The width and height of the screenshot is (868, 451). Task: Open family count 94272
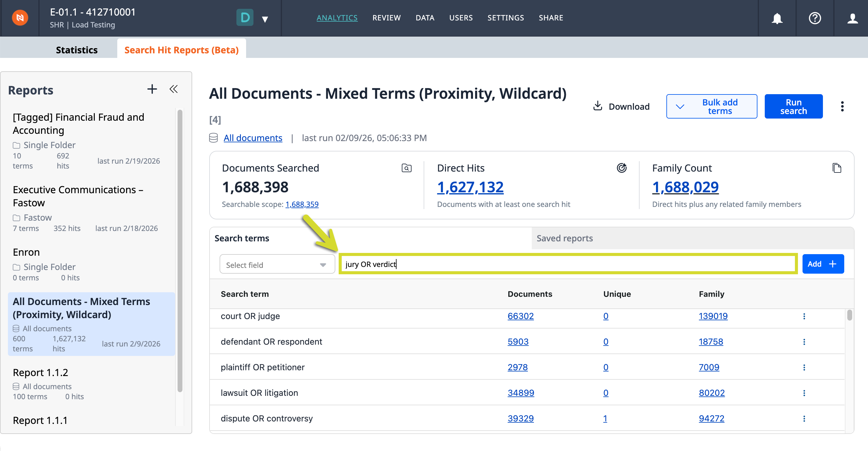pos(711,419)
